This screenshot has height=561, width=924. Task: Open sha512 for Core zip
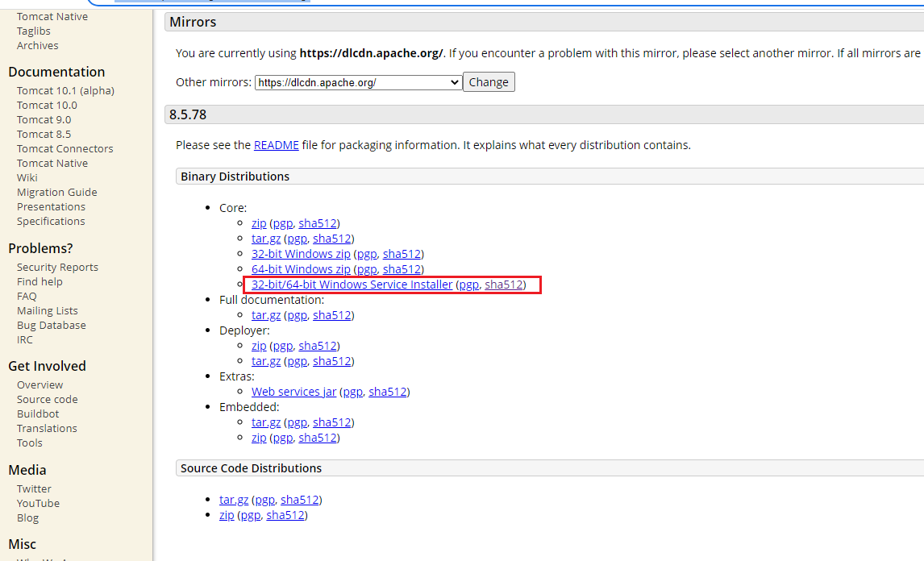click(x=318, y=223)
